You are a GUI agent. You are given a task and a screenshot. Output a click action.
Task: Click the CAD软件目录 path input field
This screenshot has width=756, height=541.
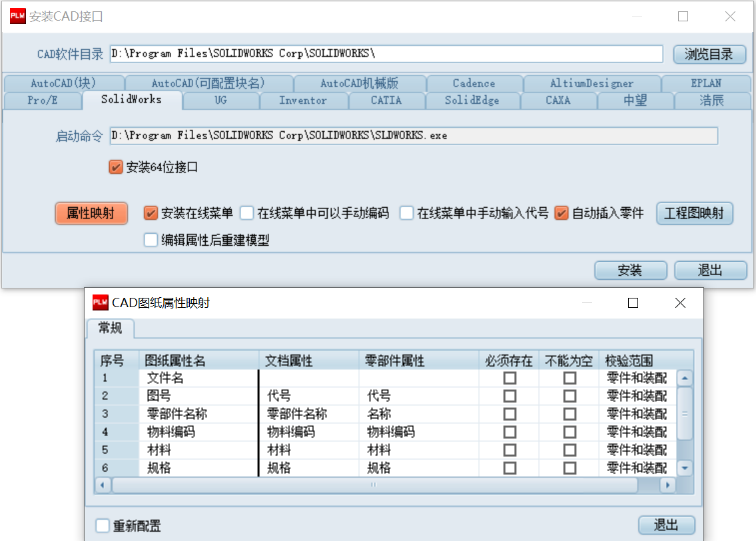click(386, 54)
